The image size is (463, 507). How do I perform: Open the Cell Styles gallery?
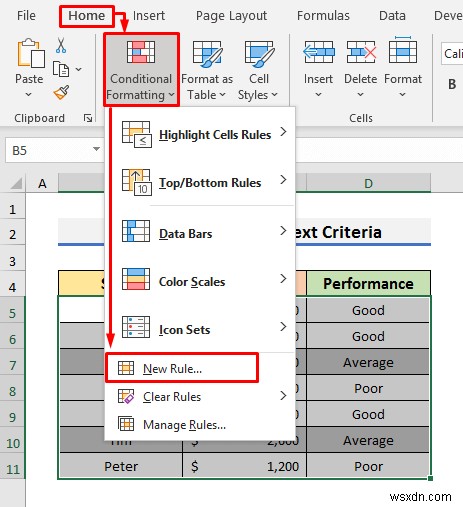point(258,70)
